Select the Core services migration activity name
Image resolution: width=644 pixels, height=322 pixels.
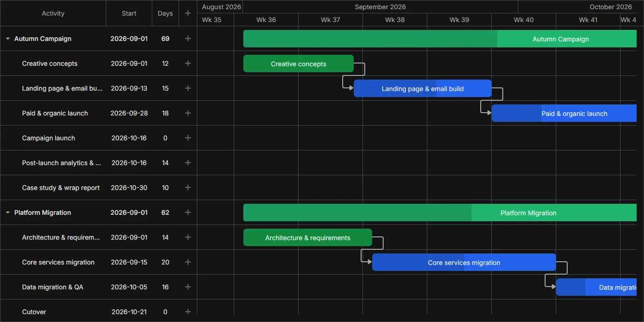(x=58, y=262)
